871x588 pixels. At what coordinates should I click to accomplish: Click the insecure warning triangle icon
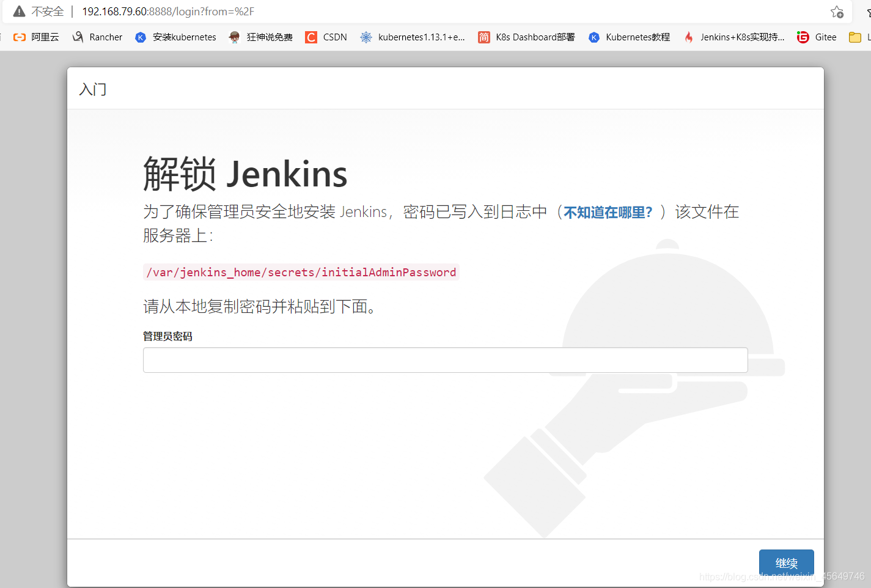pyautogui.click(x=20, y=12)
